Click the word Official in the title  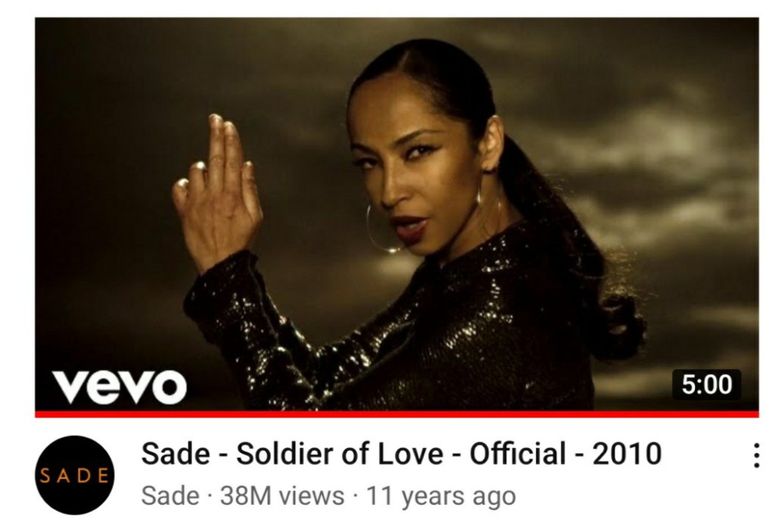tap(518, 453)
